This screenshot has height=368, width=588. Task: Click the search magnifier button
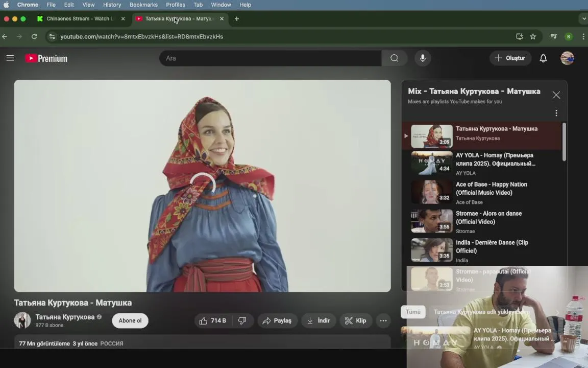pyautogui.click(x=394, y=58)
